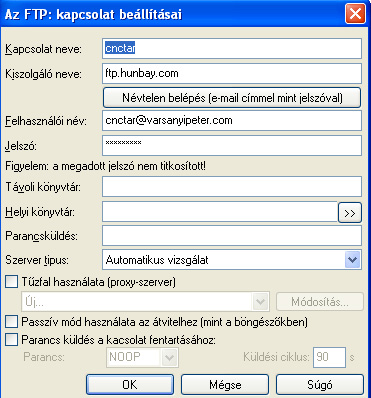Enable Passzív mód használata checkbox

(x=12, y=322)
